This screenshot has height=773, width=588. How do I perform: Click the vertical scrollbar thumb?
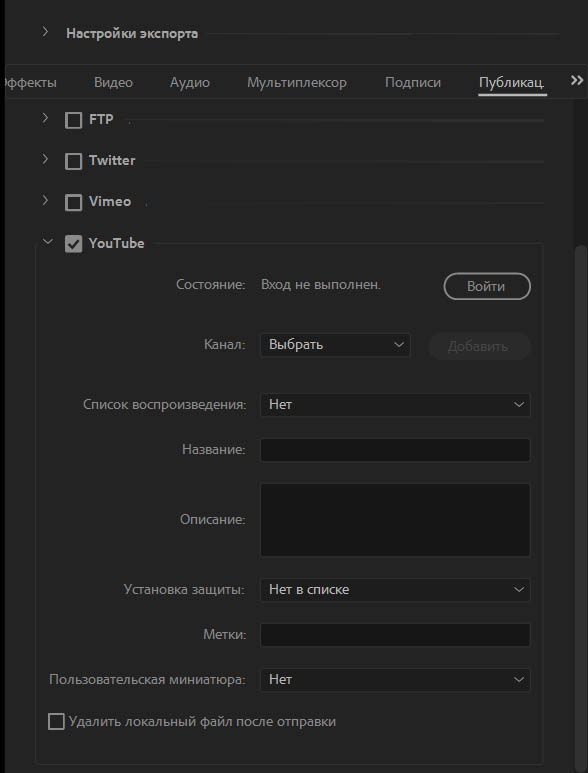click(x=581, y=508)
